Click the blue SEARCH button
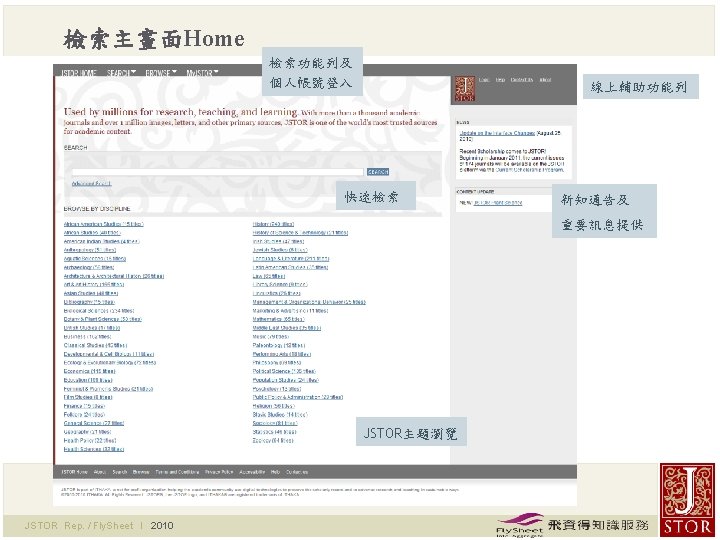Screen dimensions: 720x540 click(378, 172)
